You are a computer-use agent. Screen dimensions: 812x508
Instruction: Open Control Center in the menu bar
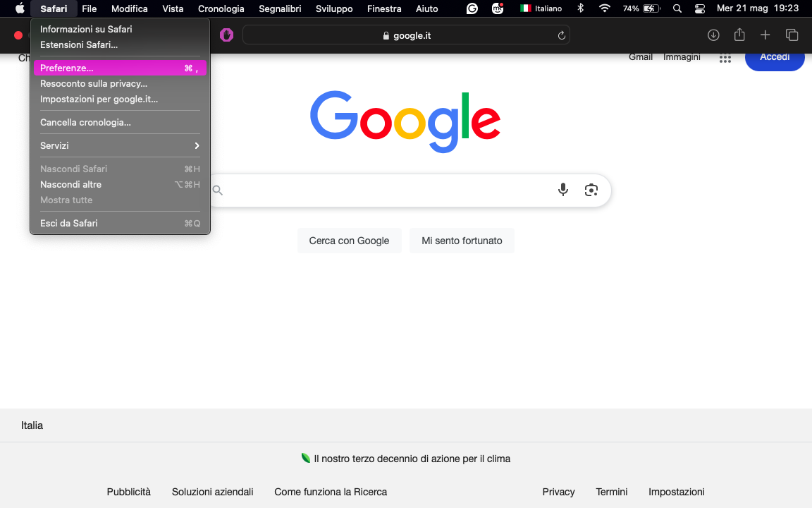tap(699, 8)
